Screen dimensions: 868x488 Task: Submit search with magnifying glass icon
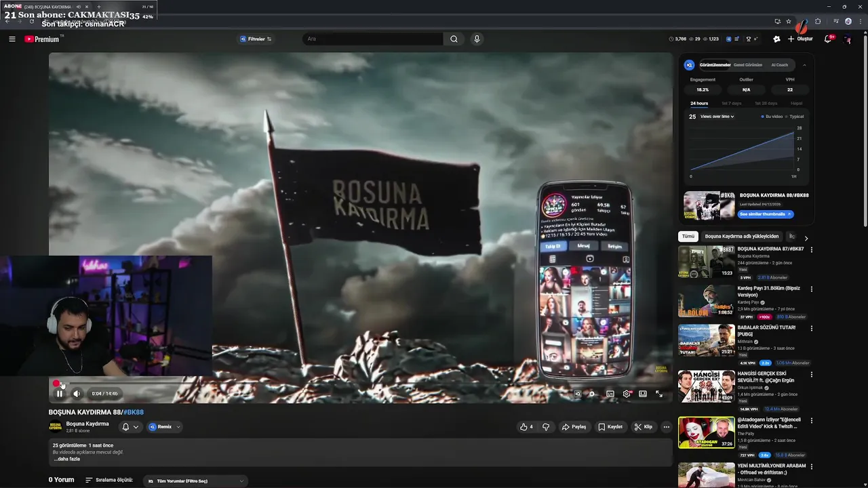click(x=454, y=39)
